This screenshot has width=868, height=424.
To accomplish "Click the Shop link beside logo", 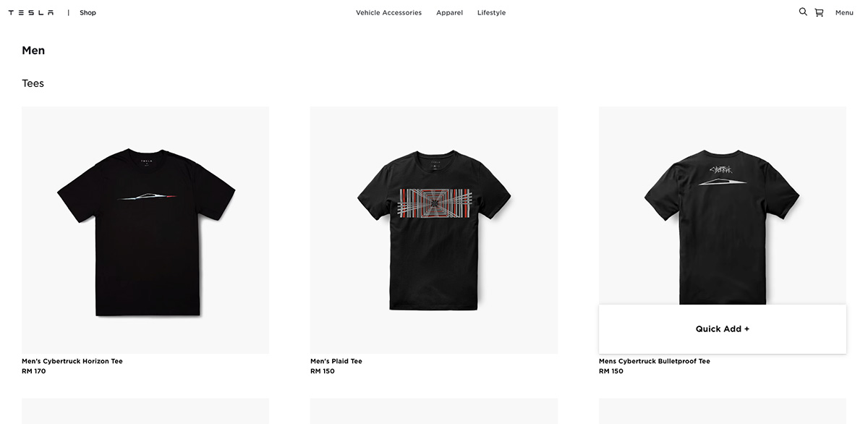I will [x=88, y=12].
